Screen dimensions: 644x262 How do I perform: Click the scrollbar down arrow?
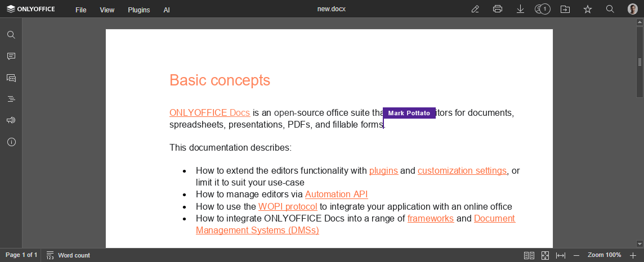(639, 243)
